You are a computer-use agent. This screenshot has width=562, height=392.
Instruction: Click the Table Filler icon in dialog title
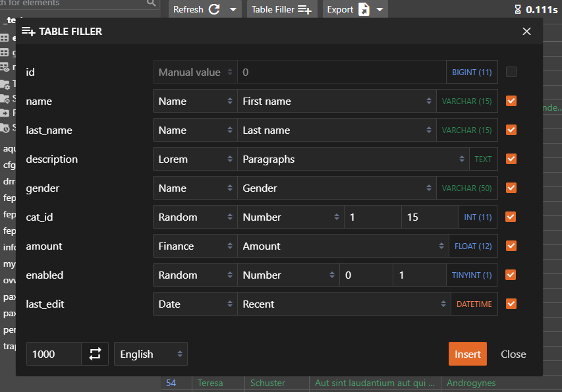pos(29,31)
